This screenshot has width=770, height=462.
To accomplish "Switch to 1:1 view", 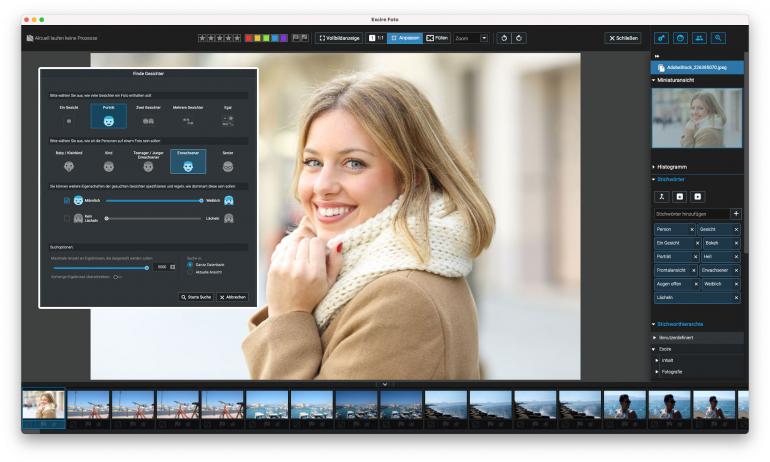I will pyautogui.click(x=376, y=38).
